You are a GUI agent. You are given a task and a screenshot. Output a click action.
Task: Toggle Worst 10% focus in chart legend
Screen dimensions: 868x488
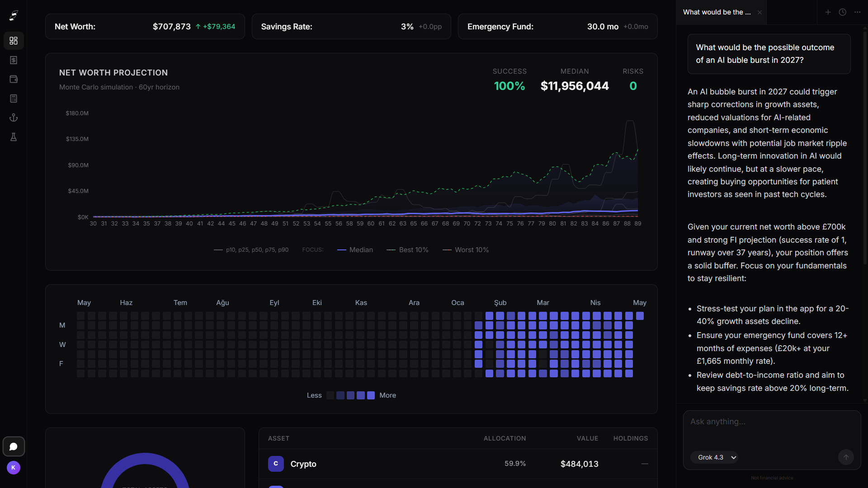coord(466,250)
